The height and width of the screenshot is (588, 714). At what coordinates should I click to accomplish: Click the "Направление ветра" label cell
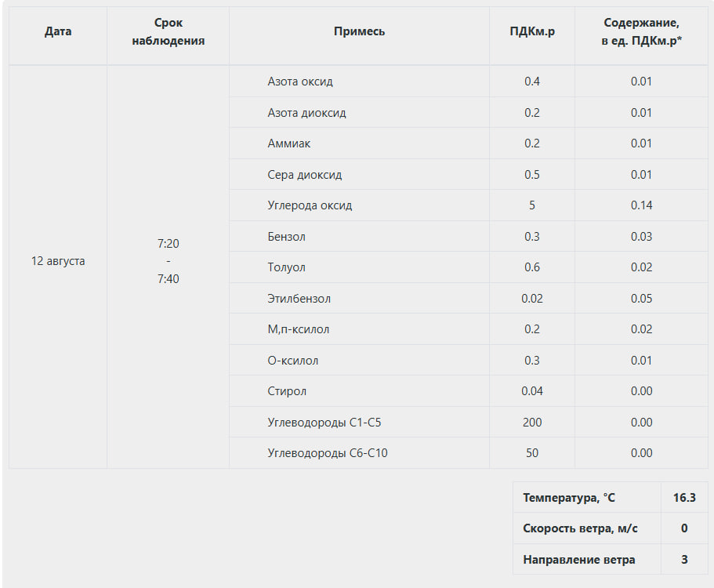[x=579, y=560]
